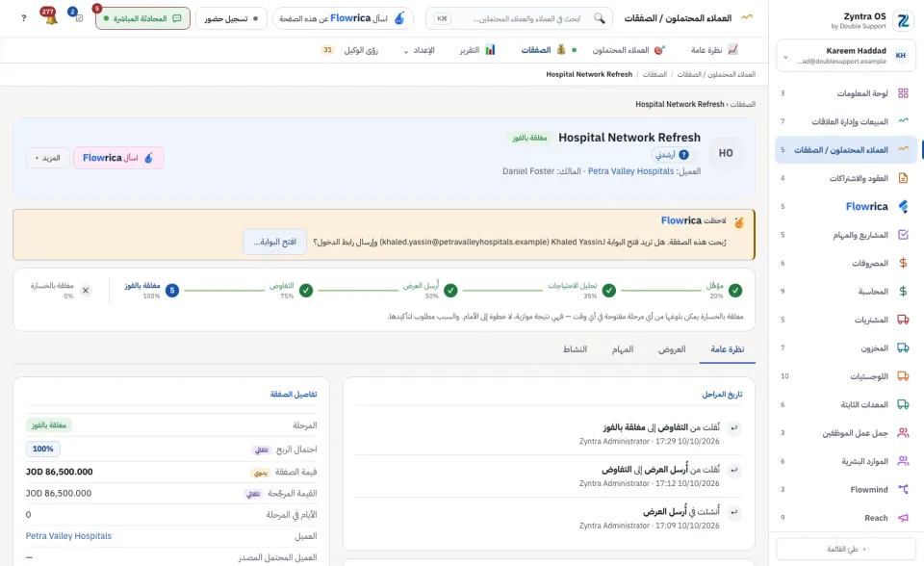Open the المزيد dropdown on the deal header
Image resolution: width=924 pixels, height=566 pixels.
click(x=48, y=158)
